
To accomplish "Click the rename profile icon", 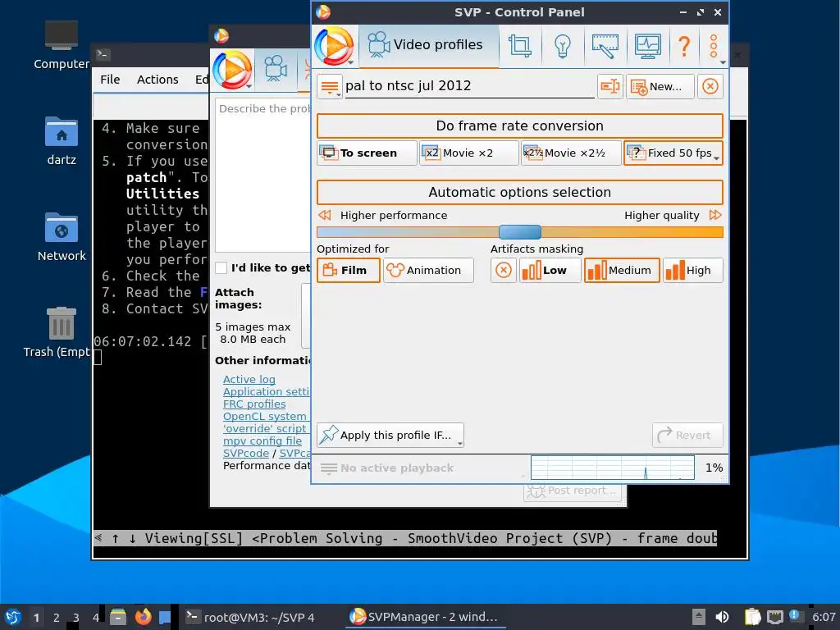I will (x=610, y=86).
